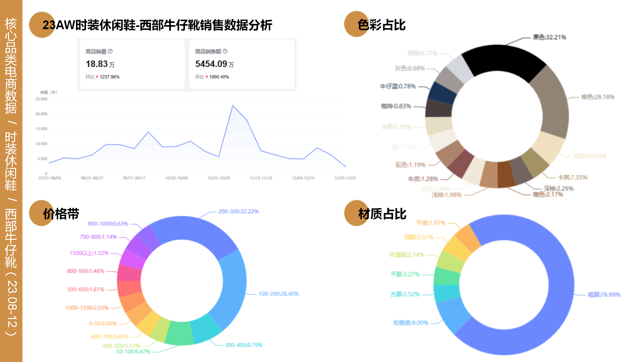Viewport: 644px width, 362px height.
Task: Click the label 500-600:1.81%
Action: (86, 289)
